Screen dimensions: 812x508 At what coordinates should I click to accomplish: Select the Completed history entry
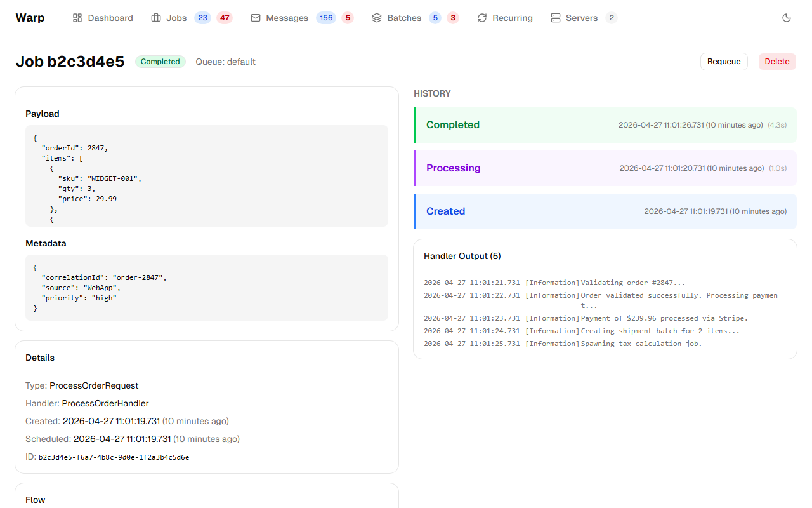click(x=605, y=125)
